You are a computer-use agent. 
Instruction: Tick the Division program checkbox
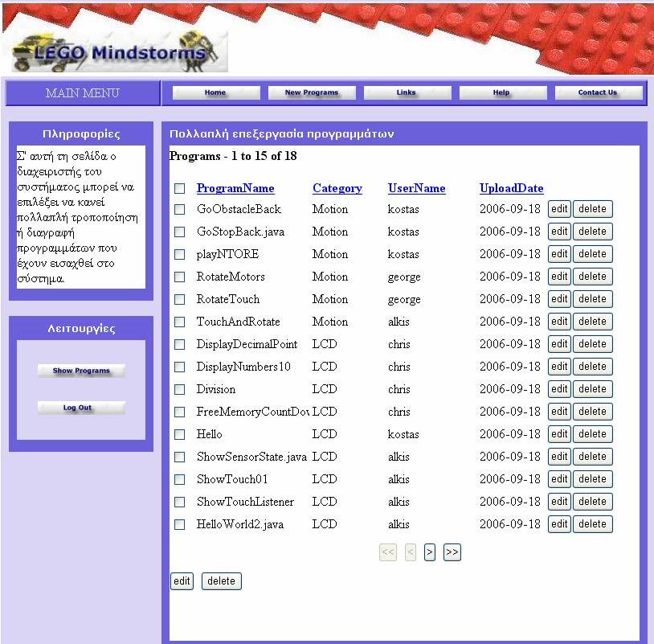[x=179, y=389]
